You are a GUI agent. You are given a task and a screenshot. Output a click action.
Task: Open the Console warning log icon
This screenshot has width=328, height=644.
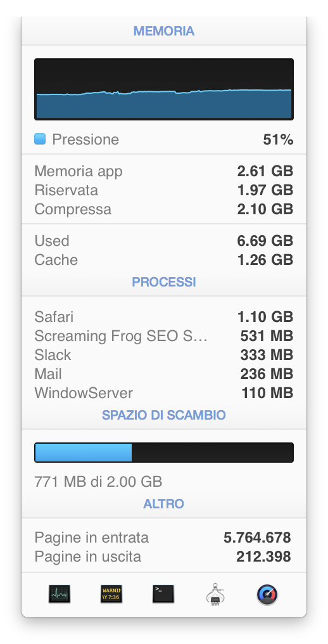pos(111,594)
